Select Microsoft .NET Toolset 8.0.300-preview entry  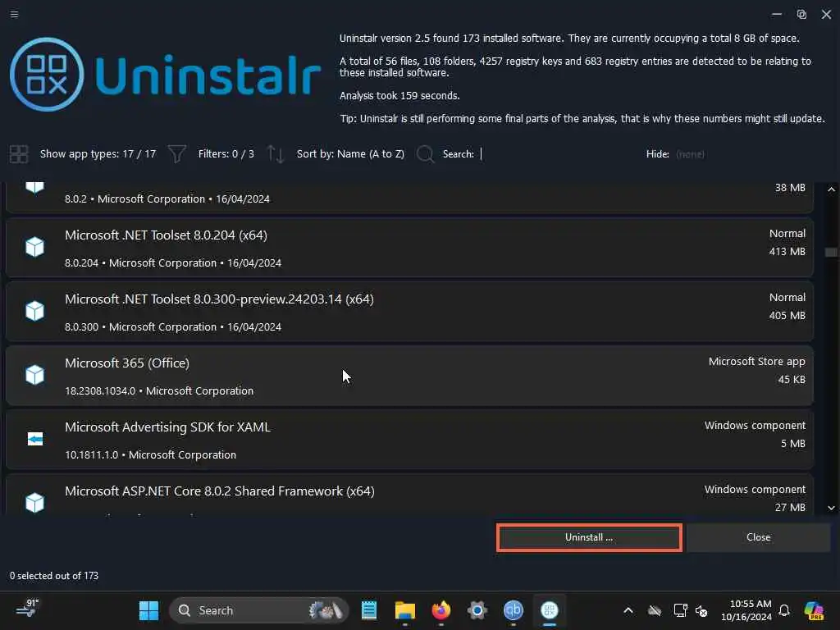click(x=409, y=311)
